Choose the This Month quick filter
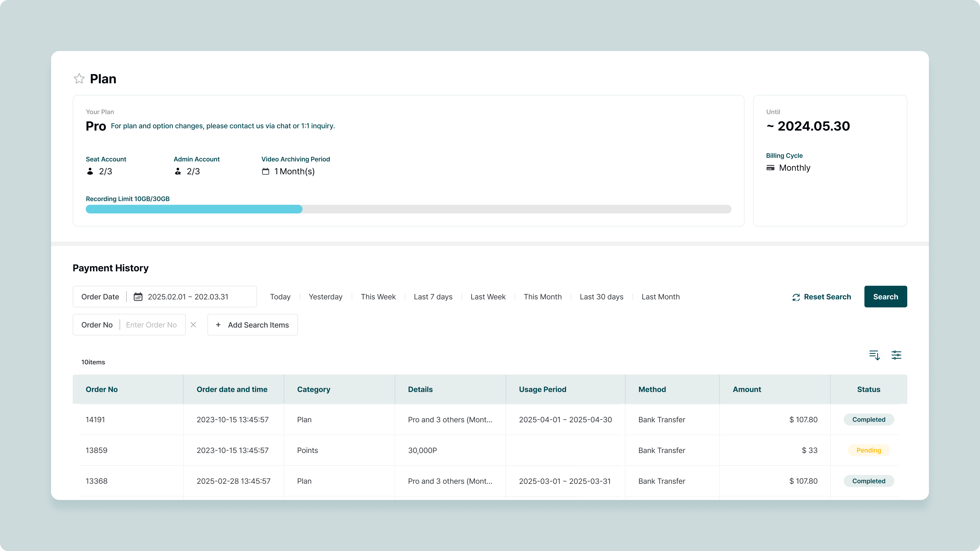Viewport: 980px width, 551px height. (543, 297)
